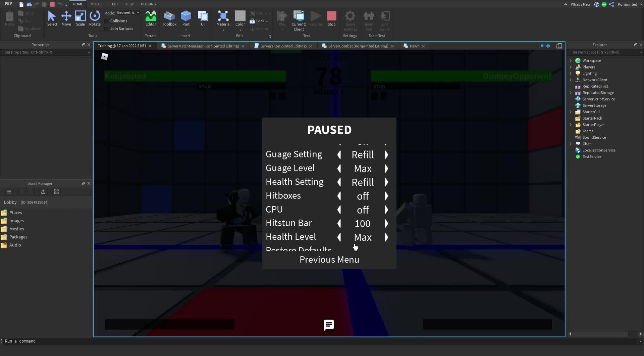Toggle UI visibility in the viewport
The image size is (644, 356).
pos(544,46)
